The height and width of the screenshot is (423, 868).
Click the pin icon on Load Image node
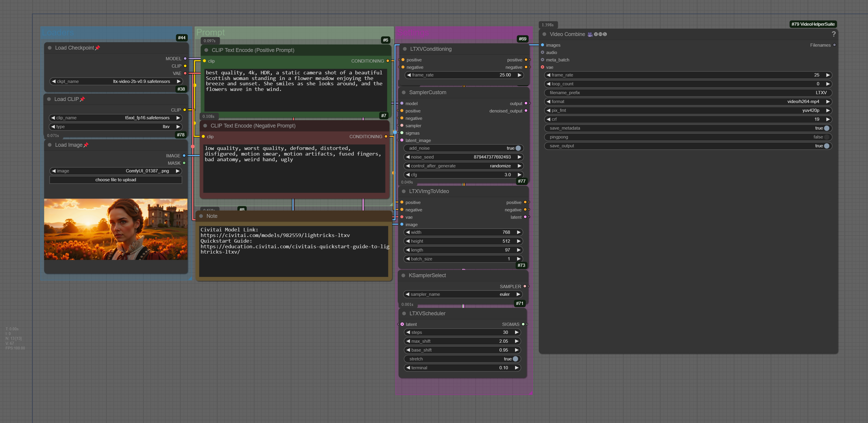(86, 145)
